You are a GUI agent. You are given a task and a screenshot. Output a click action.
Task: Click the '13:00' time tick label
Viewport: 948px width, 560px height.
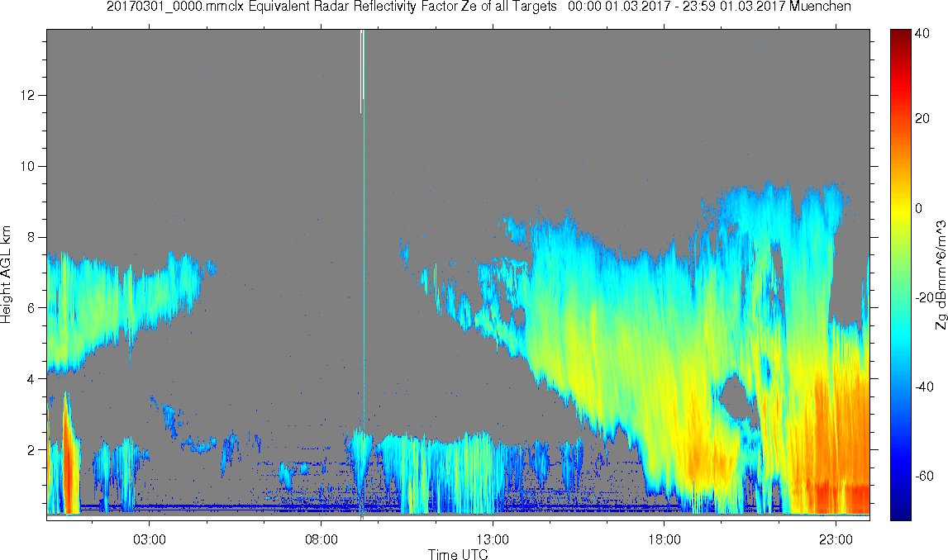click(493, 539)
